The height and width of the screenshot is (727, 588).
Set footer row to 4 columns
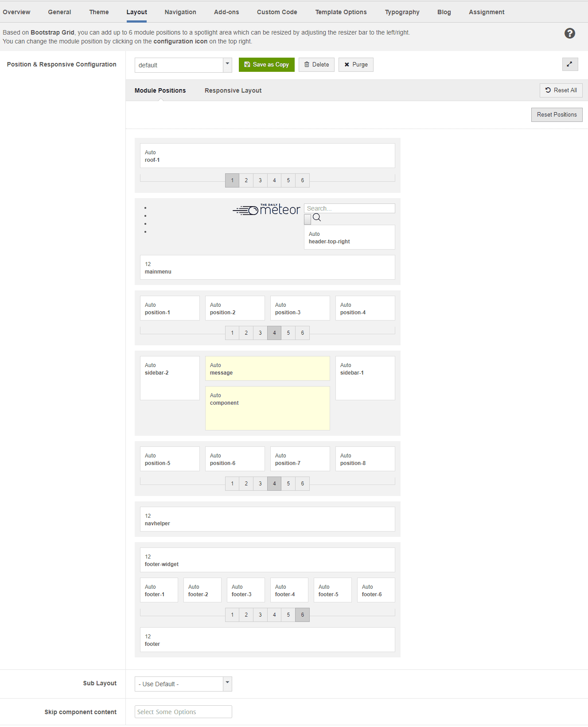[x=274, y=615]
